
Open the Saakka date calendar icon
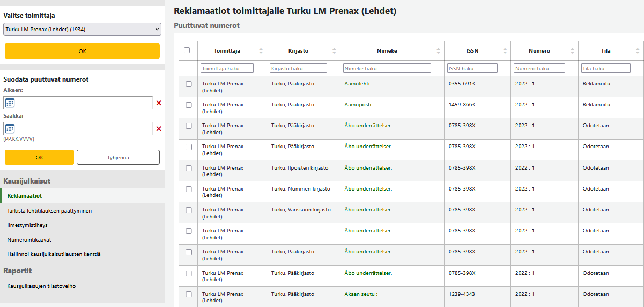pyautogui.click(x=10, y=129)
